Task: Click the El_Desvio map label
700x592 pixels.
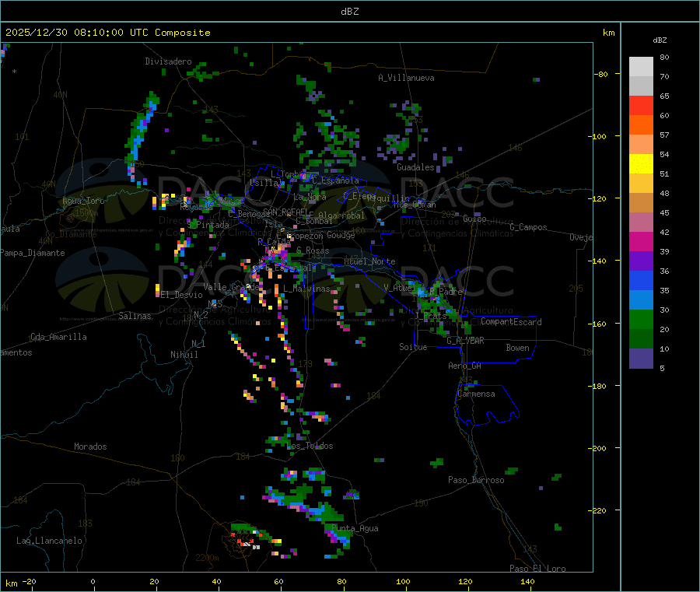Action: [182, 295]
